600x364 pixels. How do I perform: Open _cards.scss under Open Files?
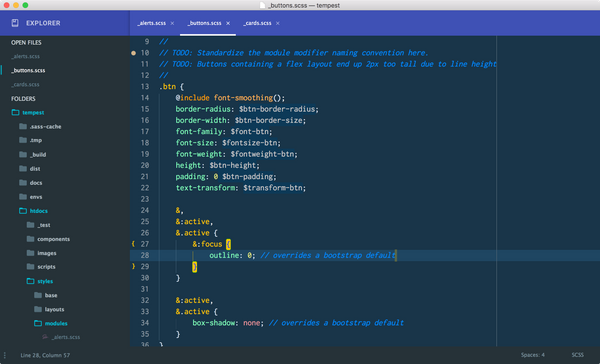[x=25, y=85]
